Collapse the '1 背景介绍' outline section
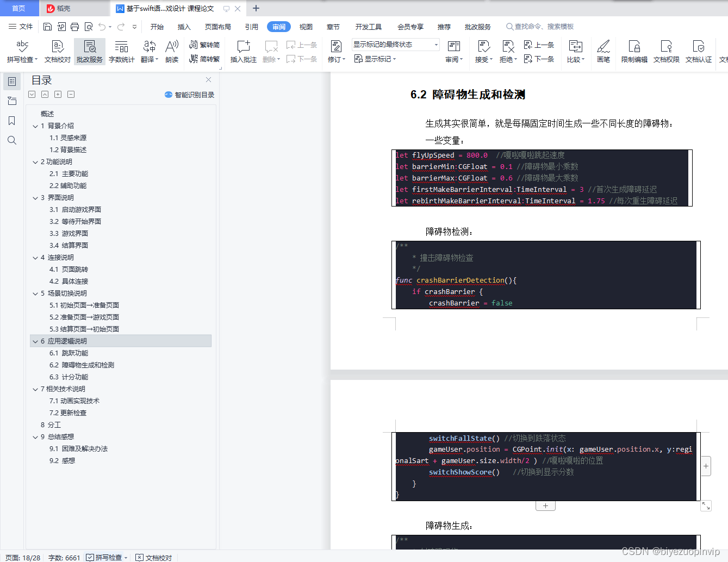Screen dimensions: 728x562 (35, 126)
